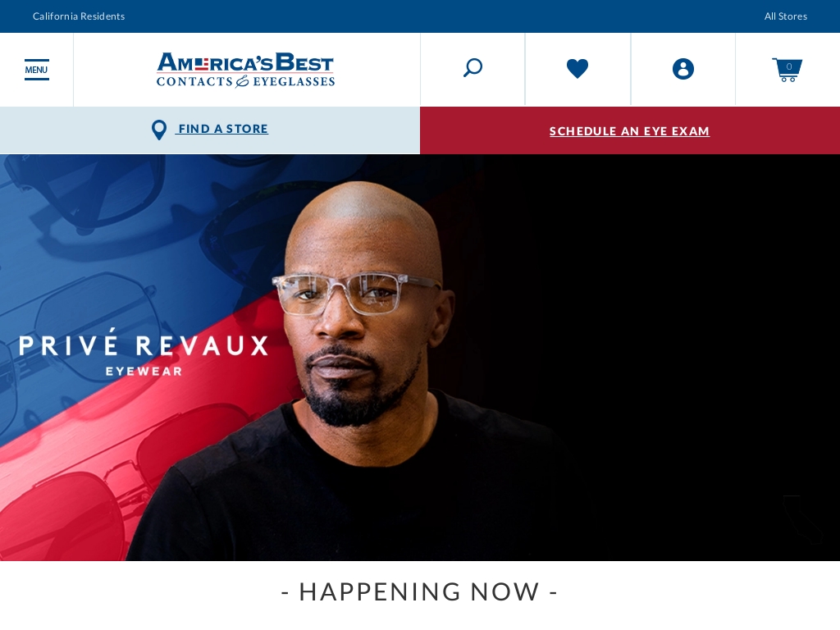Click SCHEDULE AN EYE EXAM
Image resolution: width=840 pixels, height=630 pixels.
point(629,130)
